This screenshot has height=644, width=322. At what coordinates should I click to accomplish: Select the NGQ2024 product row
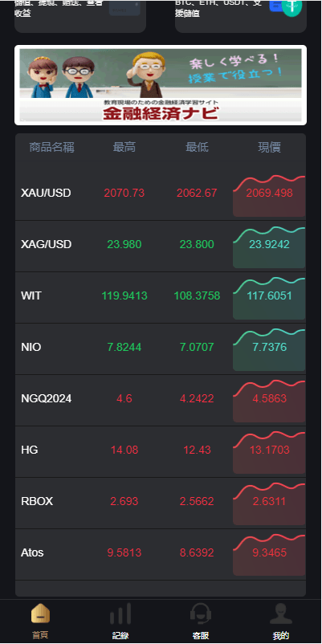click(161, 401)
